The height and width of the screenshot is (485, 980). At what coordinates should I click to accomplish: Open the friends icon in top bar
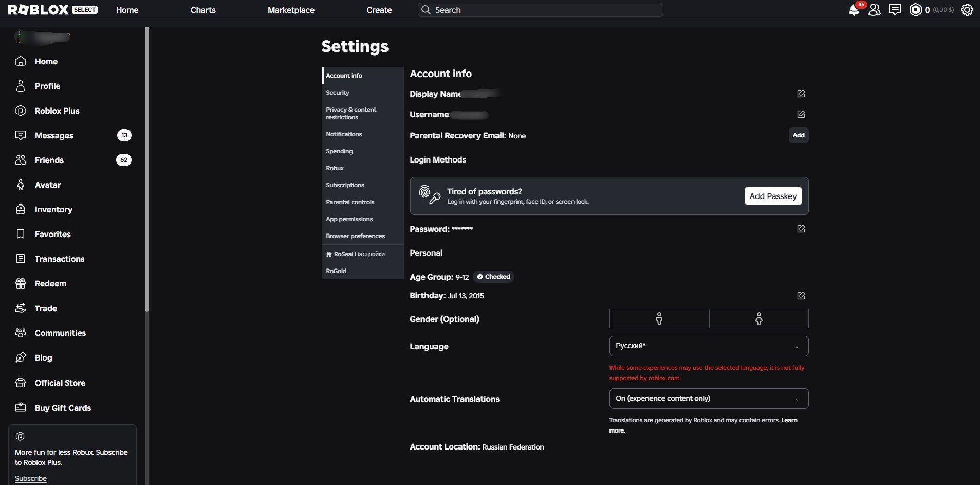pyautogui.click(x=875, y=10)
